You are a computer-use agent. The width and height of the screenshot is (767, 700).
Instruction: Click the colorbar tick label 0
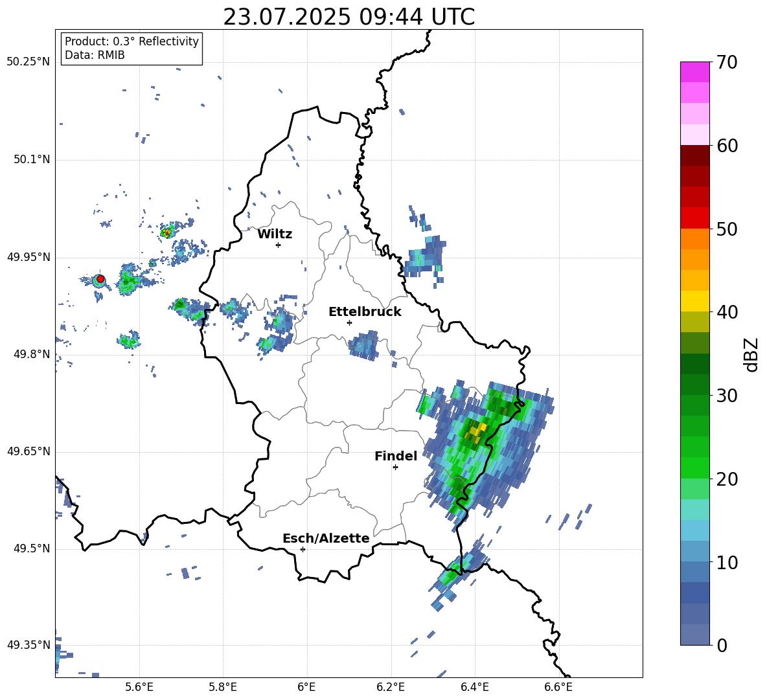pyautogui.click(x=722, y=646)
